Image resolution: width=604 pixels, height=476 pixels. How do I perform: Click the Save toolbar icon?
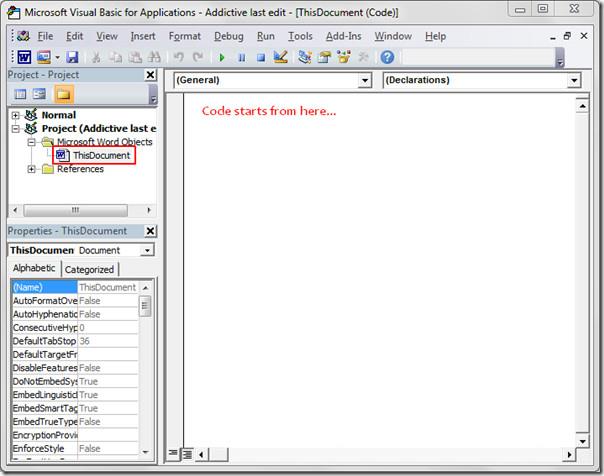(x=73, y=58)
